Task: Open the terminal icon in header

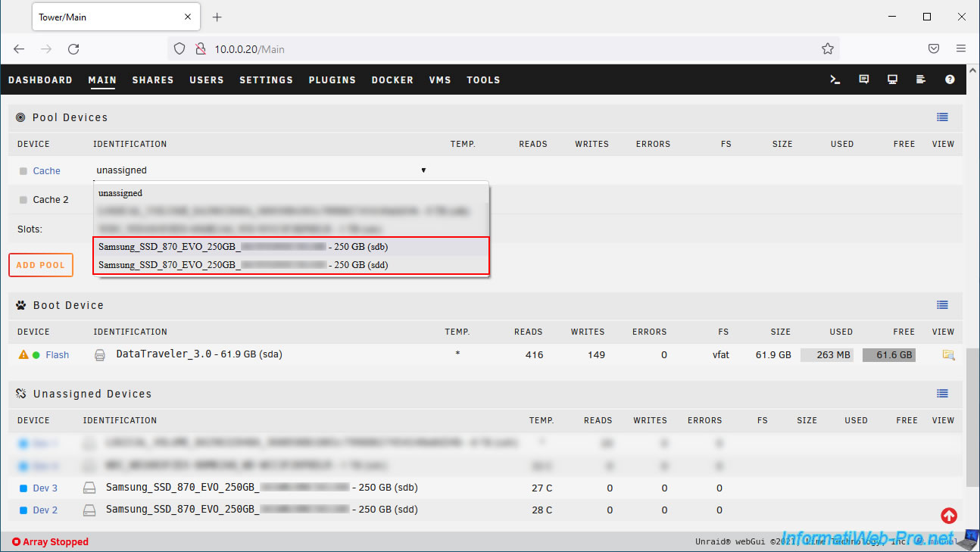Action: (835, 80)
